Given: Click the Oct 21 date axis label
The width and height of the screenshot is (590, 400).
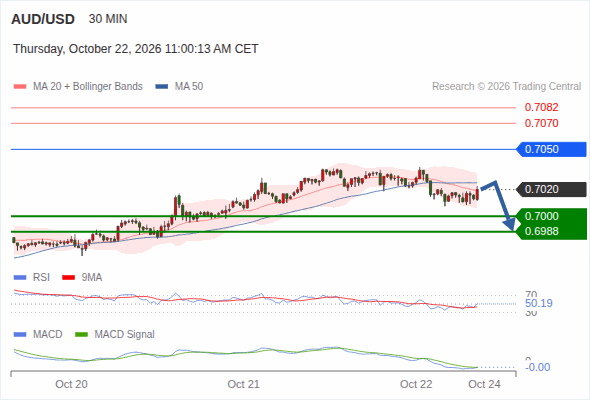Looking at the screenshot, I should pos(243,384).
